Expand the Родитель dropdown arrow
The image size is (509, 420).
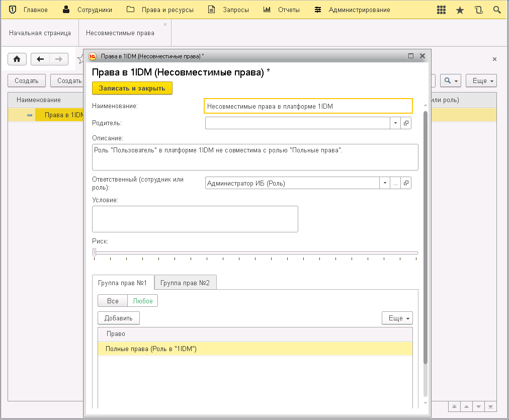(395, 123)
